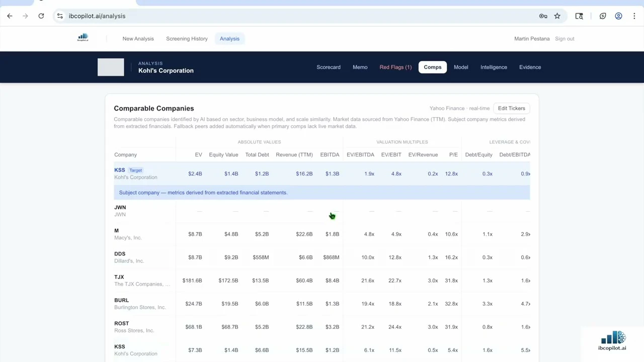Click the EV/EBIT column header

point(391,155)
